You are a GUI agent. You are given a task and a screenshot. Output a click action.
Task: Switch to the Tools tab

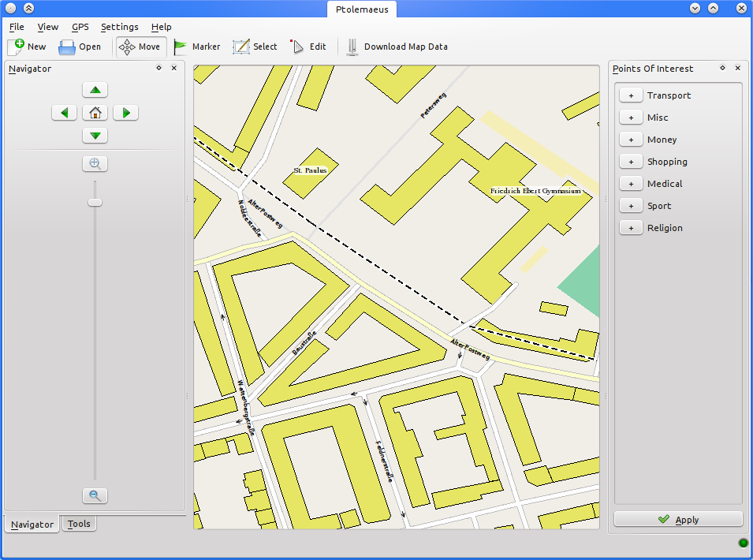click(x=79, y=524)
